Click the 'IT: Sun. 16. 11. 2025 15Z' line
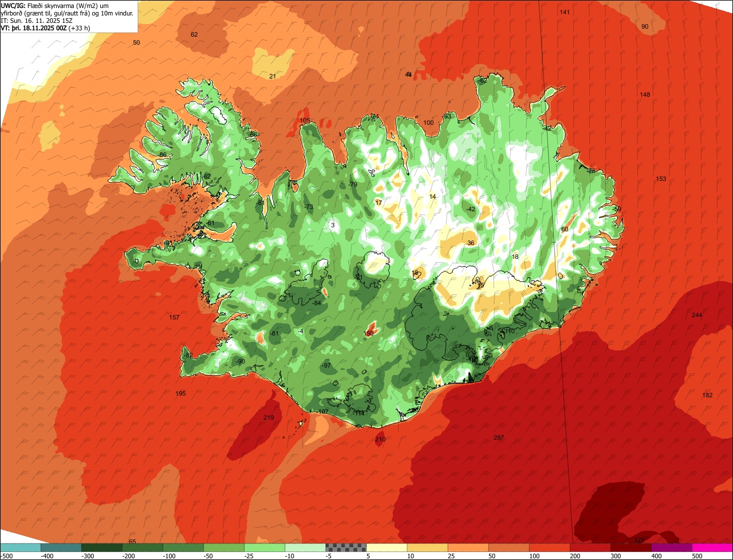 coord(37,20)
